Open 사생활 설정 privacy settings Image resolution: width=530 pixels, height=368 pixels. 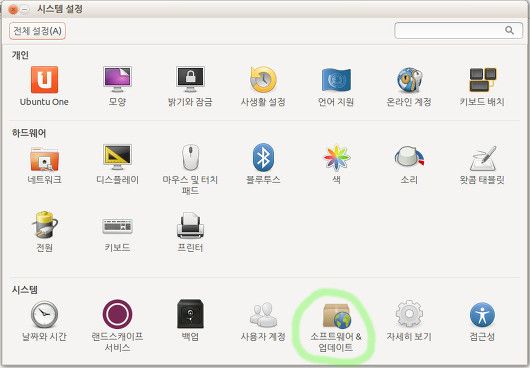pyautogui.click(x=263, y=86)
